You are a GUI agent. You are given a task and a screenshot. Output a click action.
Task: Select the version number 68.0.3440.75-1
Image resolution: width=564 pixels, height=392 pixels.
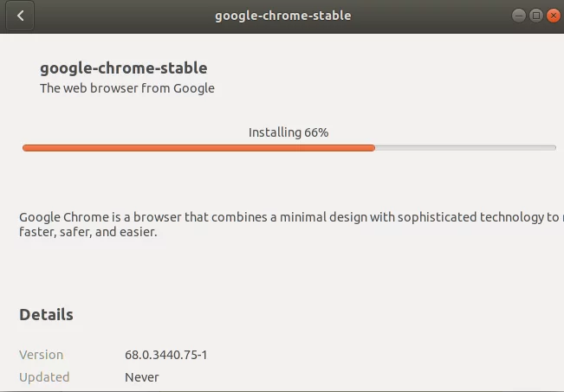click(166, 355)
